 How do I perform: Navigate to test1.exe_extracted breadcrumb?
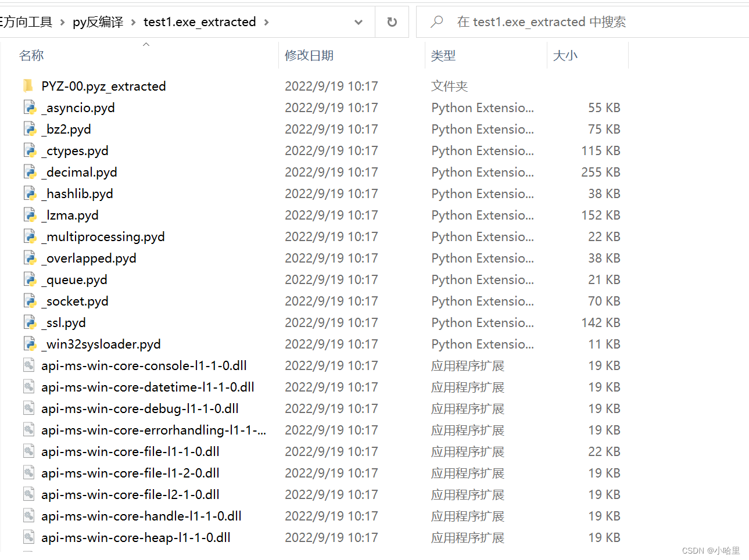click(200, 22)
